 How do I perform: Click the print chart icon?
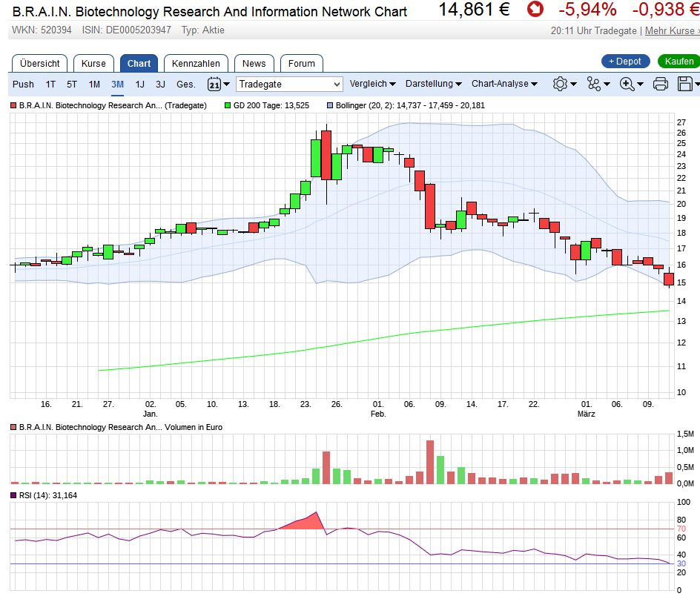pyautogui.click(x=661, y=84)
